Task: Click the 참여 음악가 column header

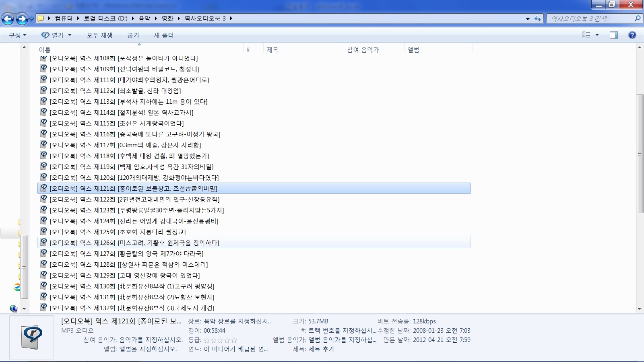Action: coord(363,50)
